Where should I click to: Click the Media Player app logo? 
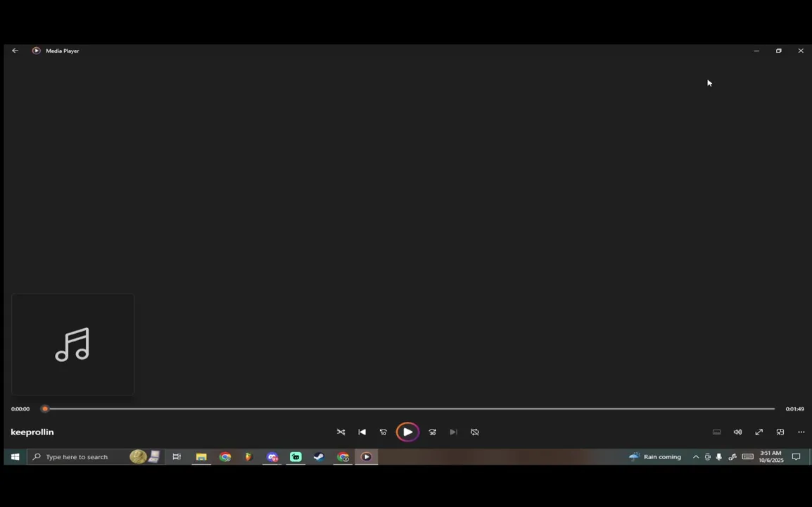[x=37, y=51]
